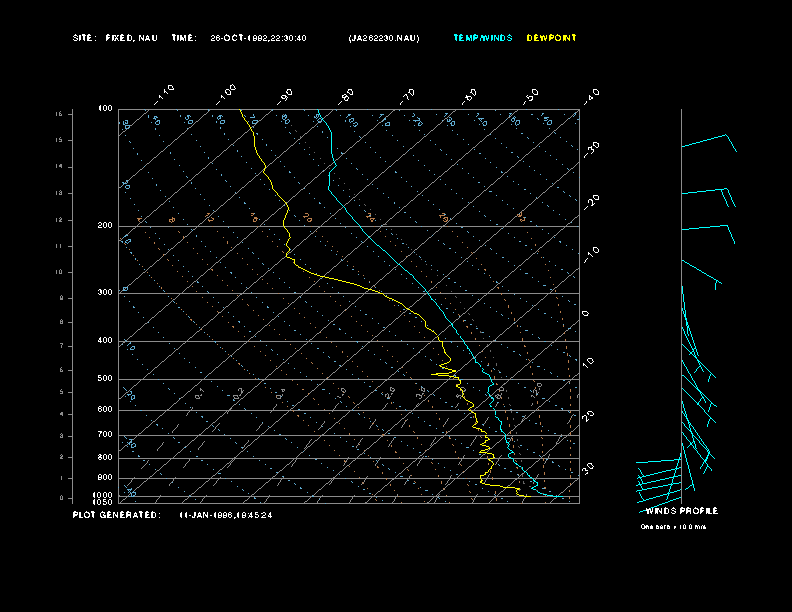Click the -40 temperature label at top right
The height and width of the screenshot is (612, 792).
coord(591,96)
